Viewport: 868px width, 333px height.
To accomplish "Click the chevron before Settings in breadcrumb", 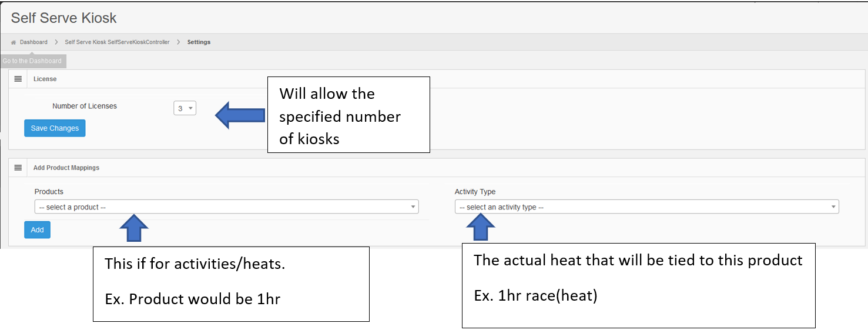I will [x=179, y=42].
